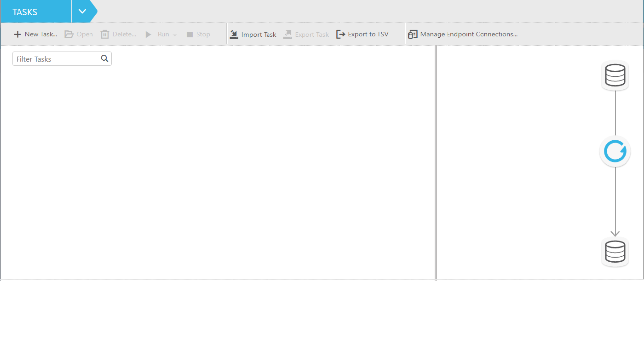644x345 pixels.
Task: Click the source database icon in diagram
Action: click(x=615, y=75)
